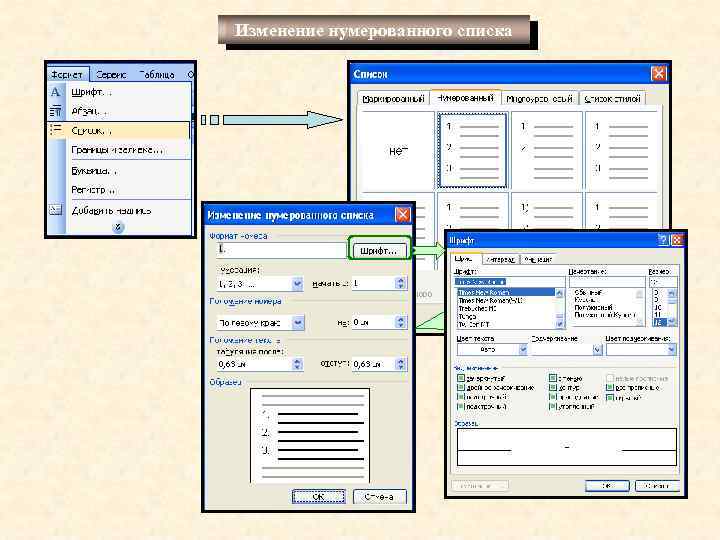The image size is (720, 540).
Task: Toggle the двойное зачеркивание checkbox
Action: coord(461,388)
